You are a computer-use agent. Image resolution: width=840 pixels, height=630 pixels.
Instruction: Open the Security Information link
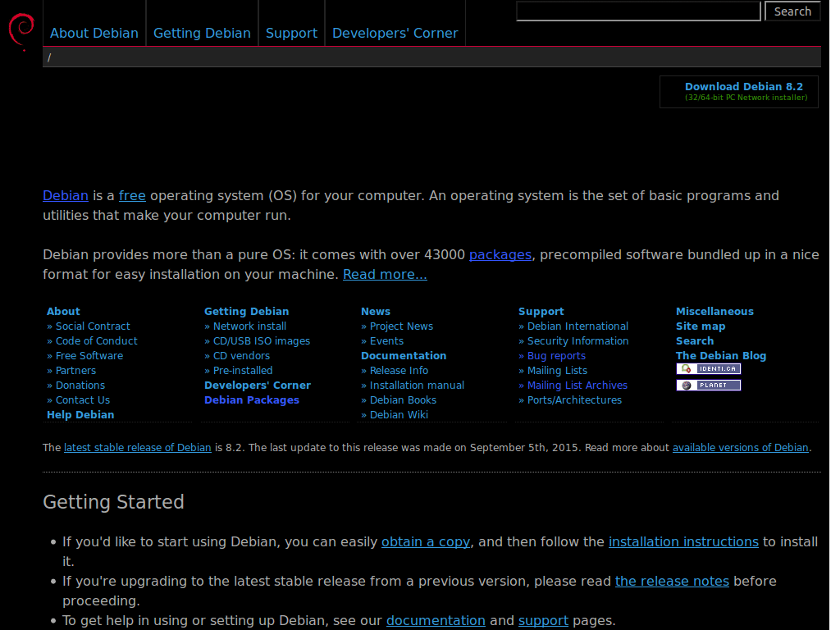tap(577, 340)
